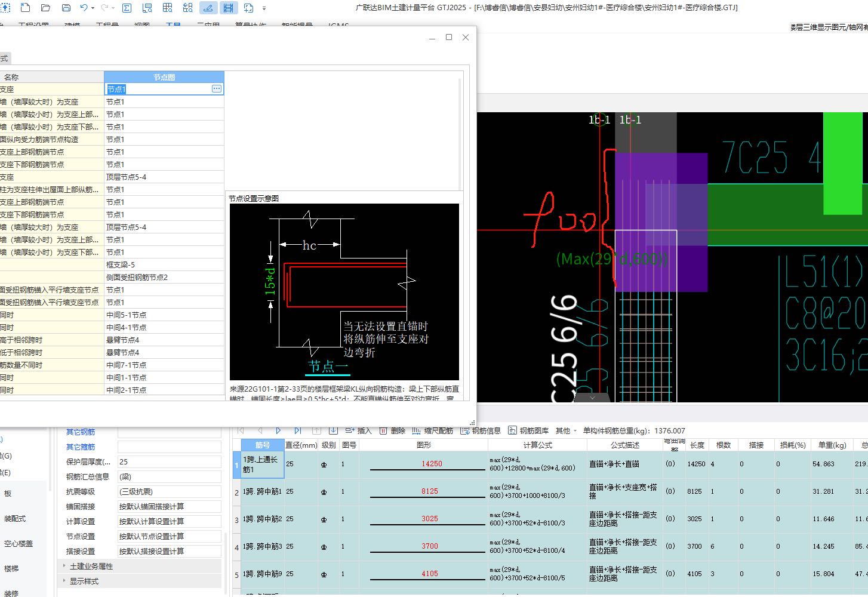Screen dimensions: 868x597
Task: Jump to last rebar record
Action: point(297,430)
